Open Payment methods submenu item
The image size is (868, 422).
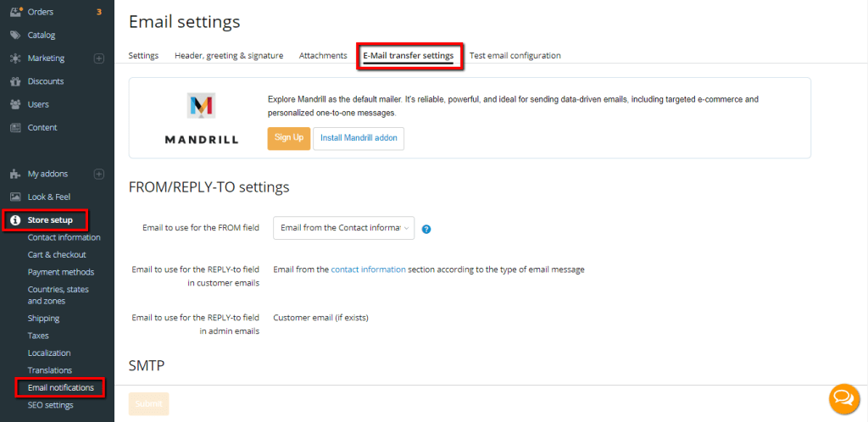pyautogui.click(x=61, y=272)
